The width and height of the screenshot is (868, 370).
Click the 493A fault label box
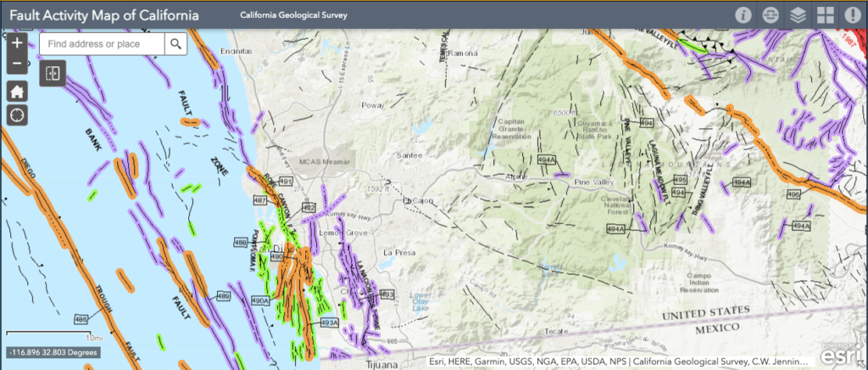pyautogui.click(x=329, y=322)
